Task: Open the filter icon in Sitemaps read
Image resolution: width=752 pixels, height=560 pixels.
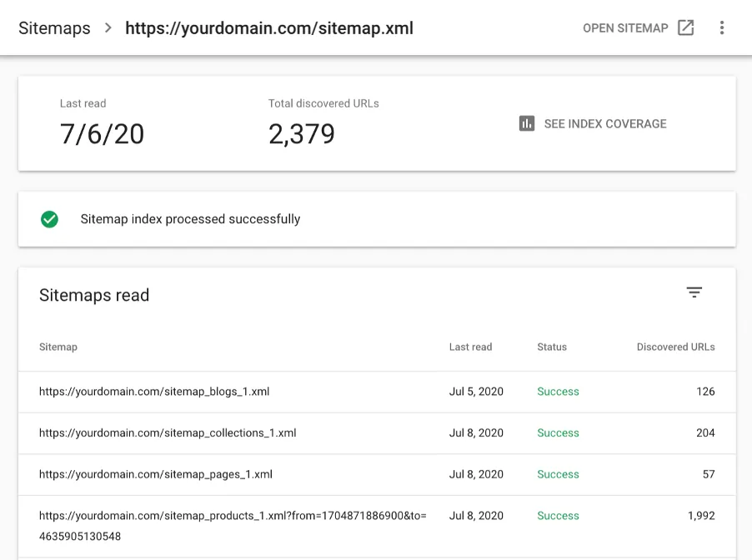Action: 694,292
